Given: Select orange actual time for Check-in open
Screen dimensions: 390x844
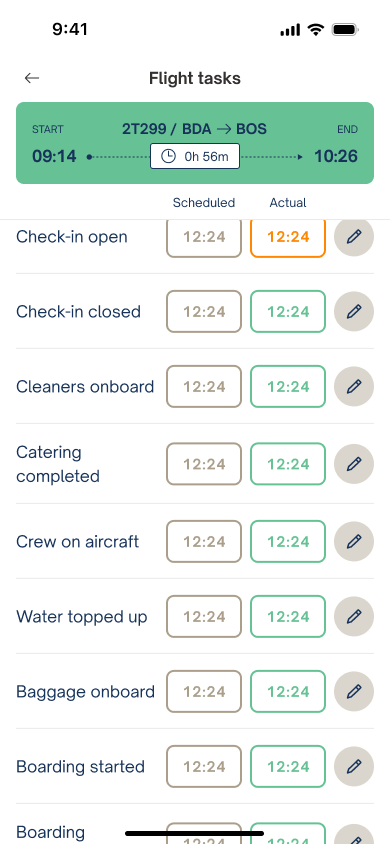Looking at the screenshot, I should click(288, 236).
